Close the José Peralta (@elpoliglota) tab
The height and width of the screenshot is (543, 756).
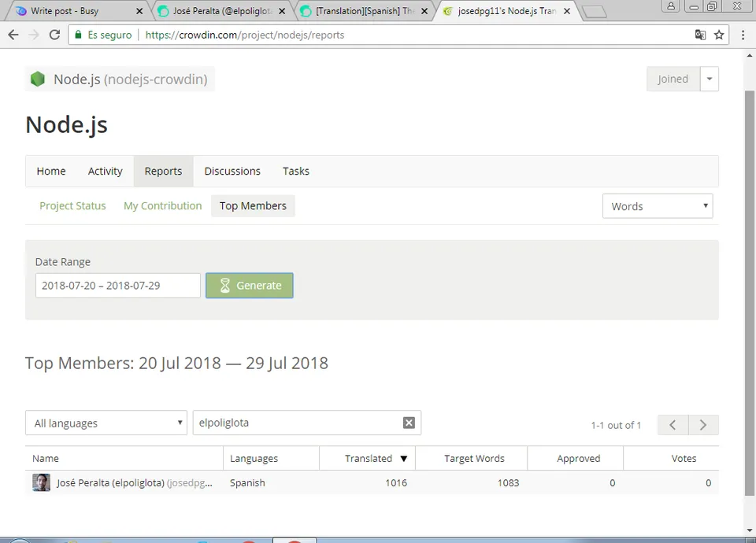282,11
